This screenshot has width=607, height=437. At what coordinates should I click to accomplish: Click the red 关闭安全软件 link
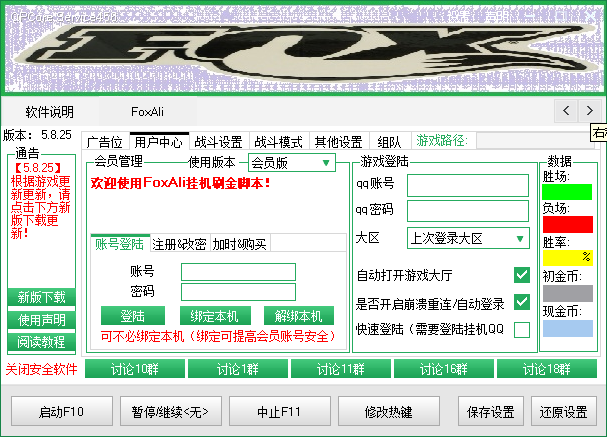[41, 369]
